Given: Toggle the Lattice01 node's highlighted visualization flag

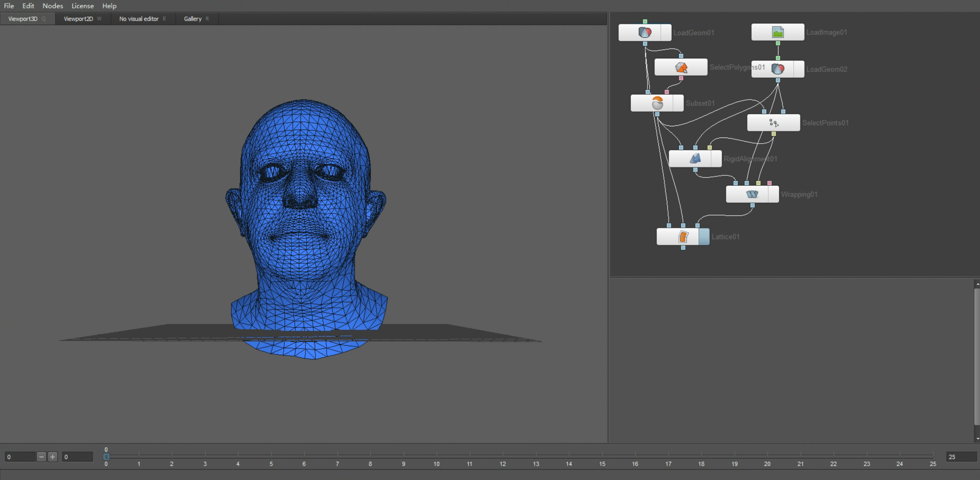Looking at the screenshot, I should point(704,237).
